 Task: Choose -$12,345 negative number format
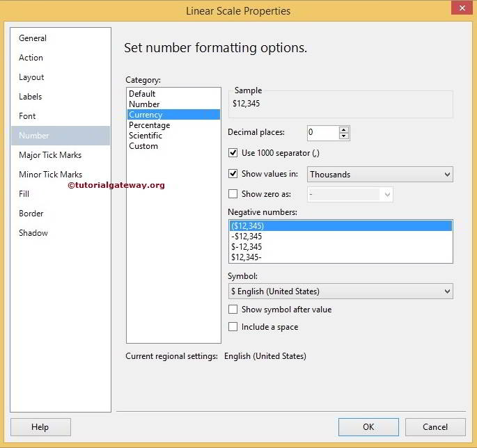(341, 236)
